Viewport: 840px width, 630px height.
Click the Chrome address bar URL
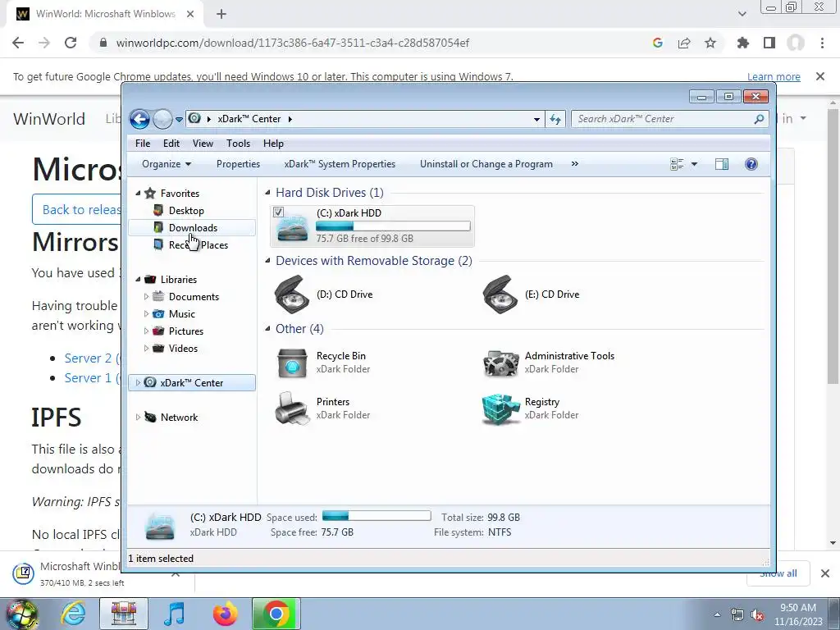pos(293,43)
